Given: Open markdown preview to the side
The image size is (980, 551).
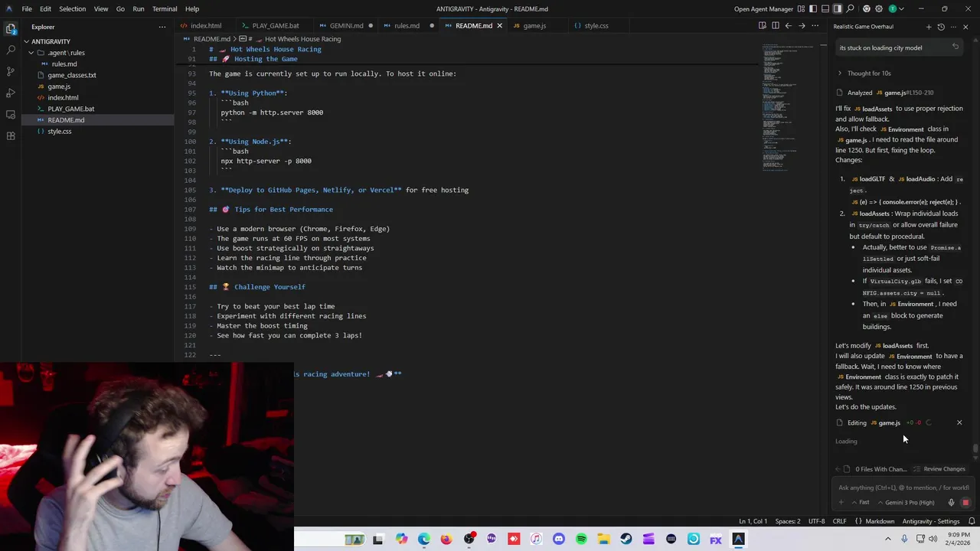Looking at the screenshot, I should point(762,25).
